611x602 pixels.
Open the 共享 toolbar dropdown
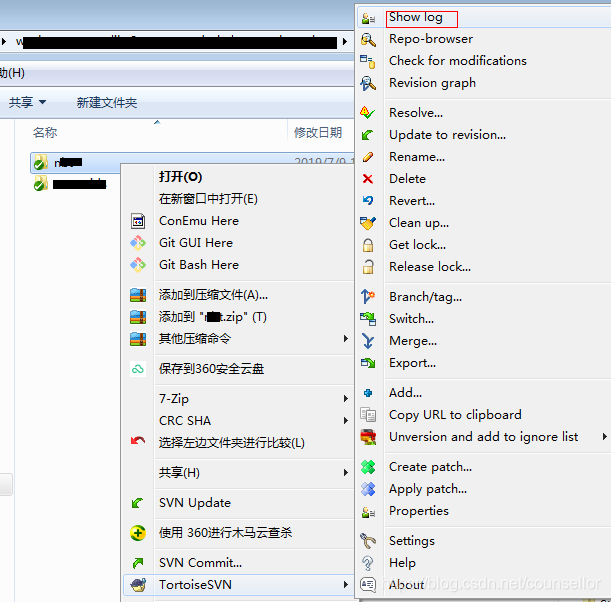coord(27,102)
